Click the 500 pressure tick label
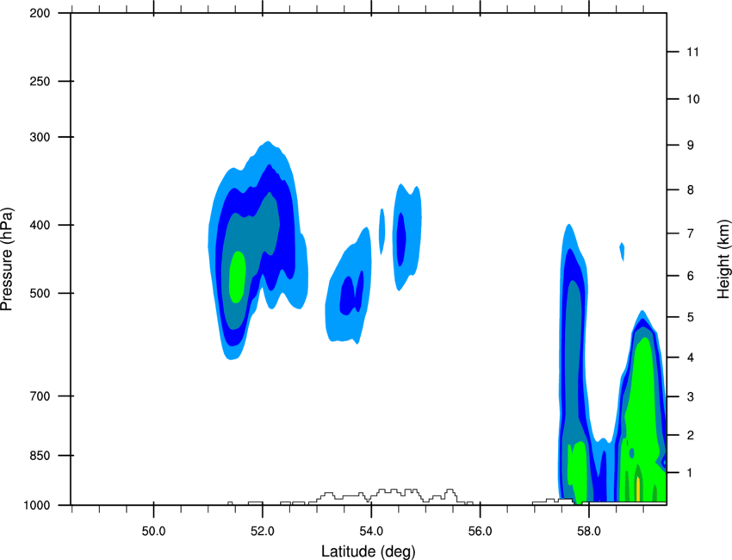Screen dimensions: 732x560 40,293
